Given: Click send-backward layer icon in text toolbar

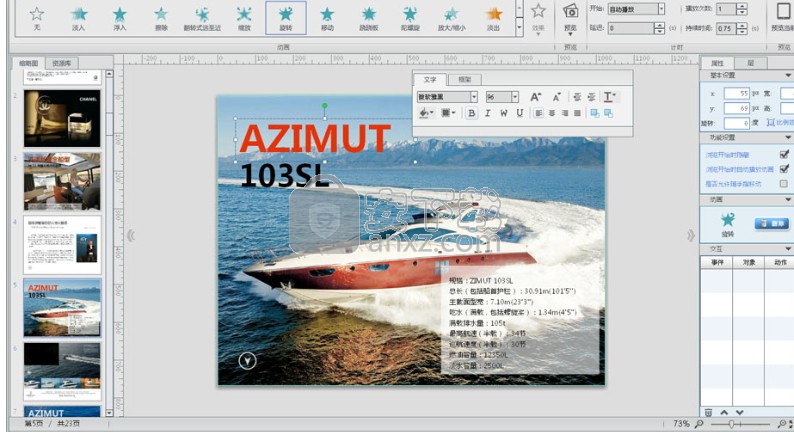Looking at the screenshot, I should click(609, 113).
